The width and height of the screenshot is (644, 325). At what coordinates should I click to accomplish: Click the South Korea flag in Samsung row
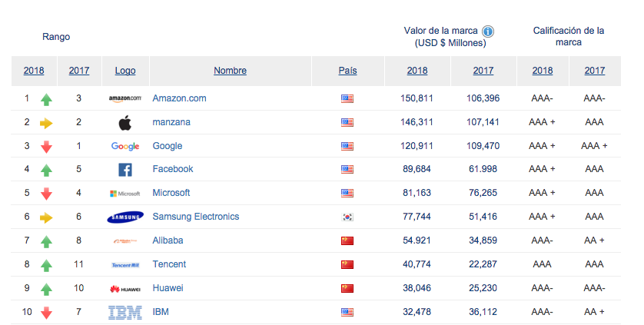pos(347,217)
